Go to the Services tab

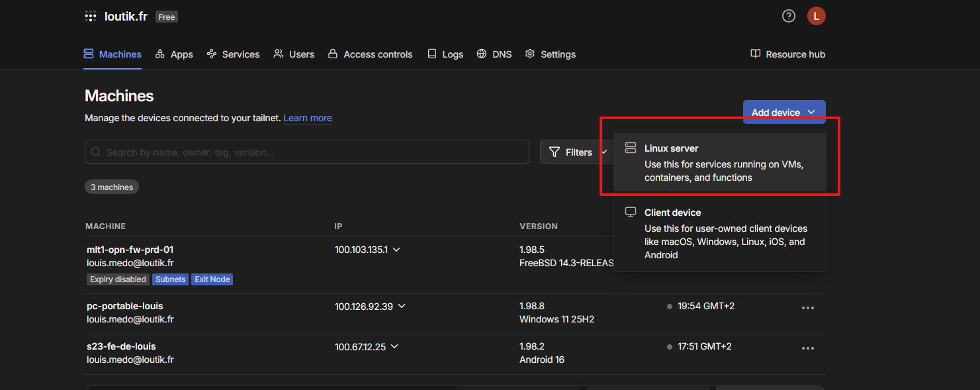233,54
